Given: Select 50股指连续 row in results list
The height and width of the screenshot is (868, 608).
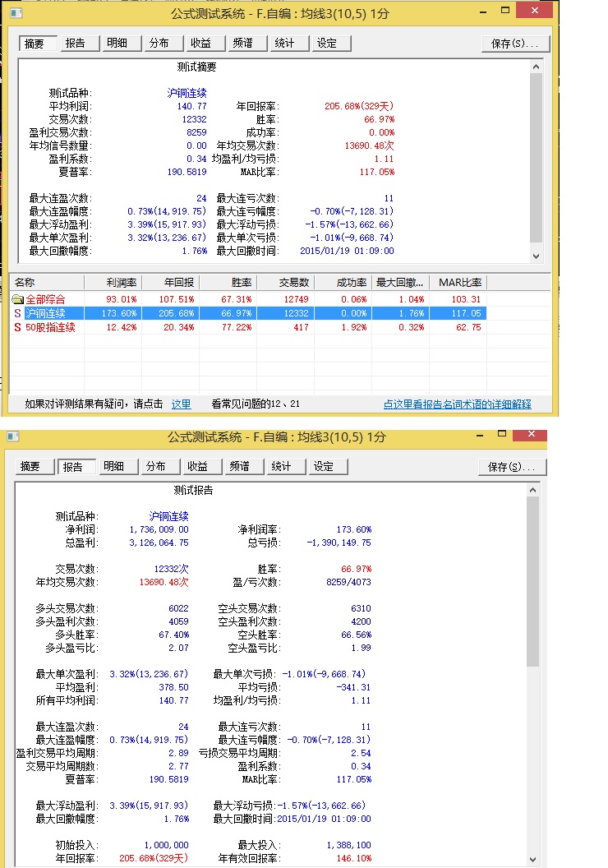Looking at the screenshot, I should coord(249,327).
